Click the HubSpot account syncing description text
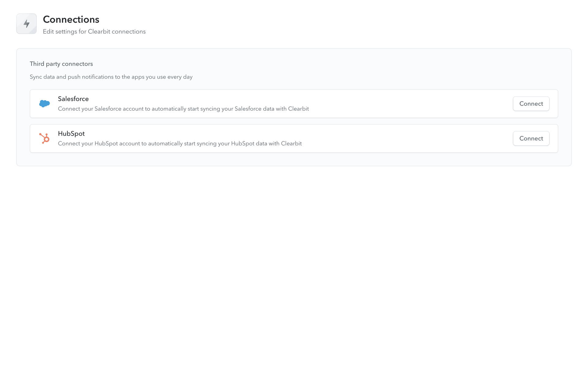588x368 pixels. click(180, 144)
